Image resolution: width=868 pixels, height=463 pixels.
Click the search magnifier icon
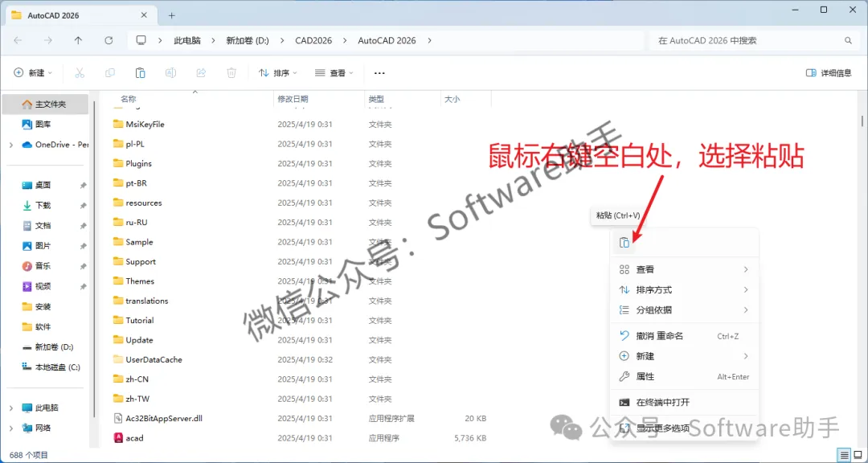(x=848, y=40)
